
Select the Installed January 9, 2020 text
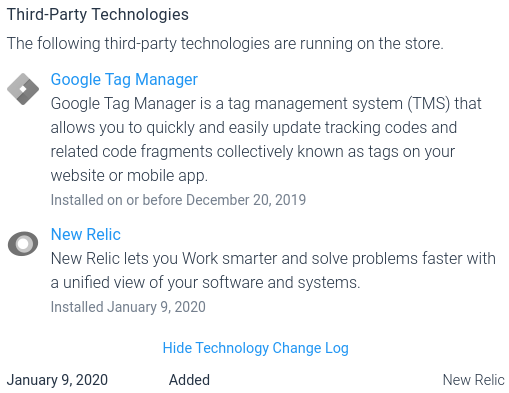[128, 307]
